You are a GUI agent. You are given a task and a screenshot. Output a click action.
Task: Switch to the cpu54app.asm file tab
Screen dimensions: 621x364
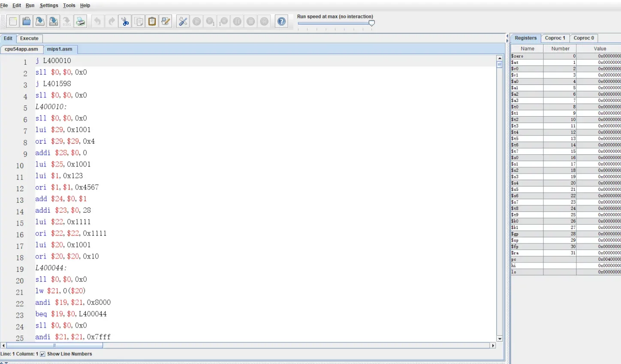click(x=21, y=49)
